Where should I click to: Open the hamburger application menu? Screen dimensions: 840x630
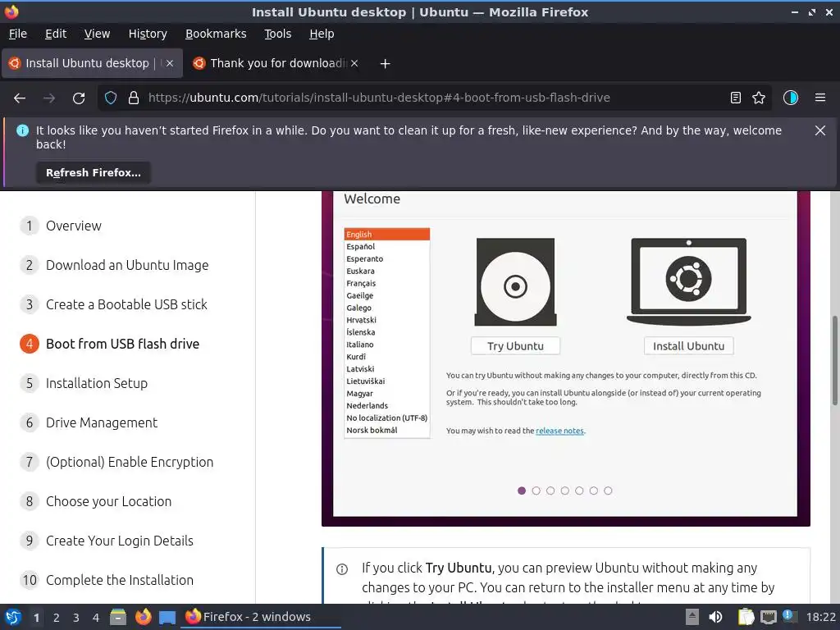pos(820,98)
